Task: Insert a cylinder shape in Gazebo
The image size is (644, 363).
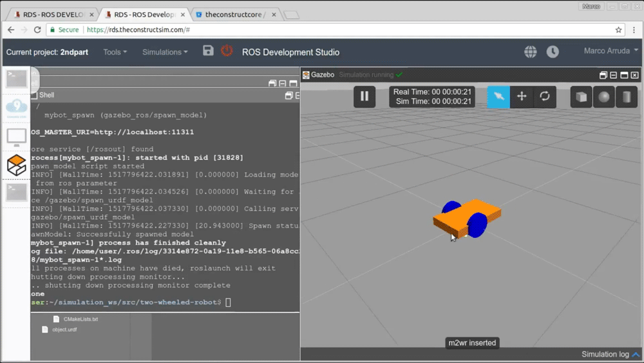Action: click(x=627, y=97)
